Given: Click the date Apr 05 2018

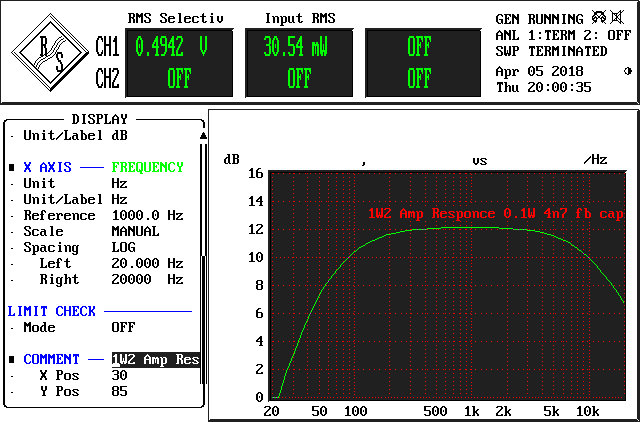Looking at the screenshot, I should click(x=539, y=71).
